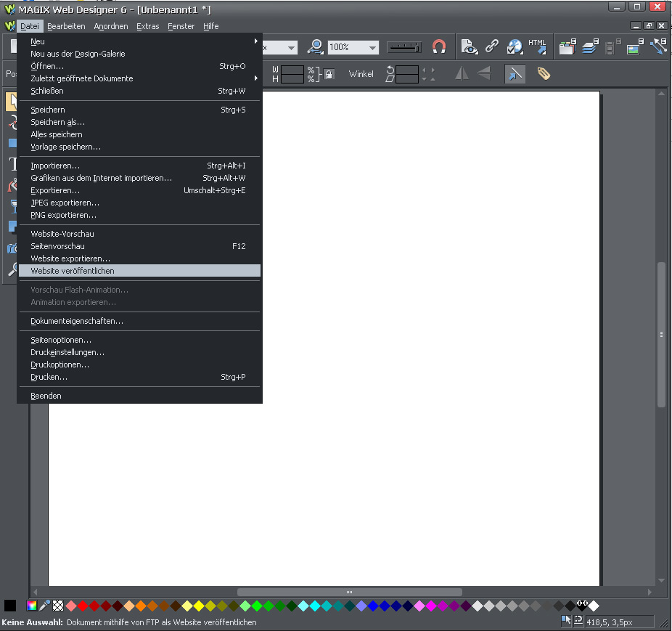Click the zoom tool magnifier icon in toolbar
672x631 pixels.
(x=316, y=46)
